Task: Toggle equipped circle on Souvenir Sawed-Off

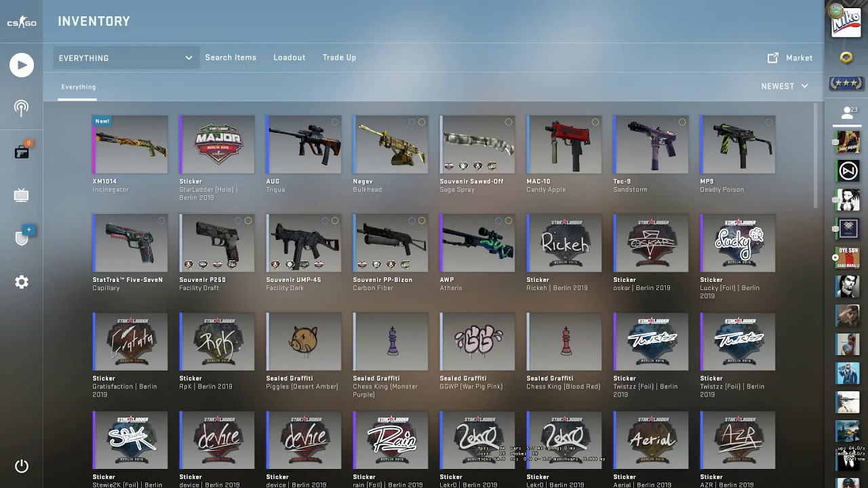Action: [509, 122]
